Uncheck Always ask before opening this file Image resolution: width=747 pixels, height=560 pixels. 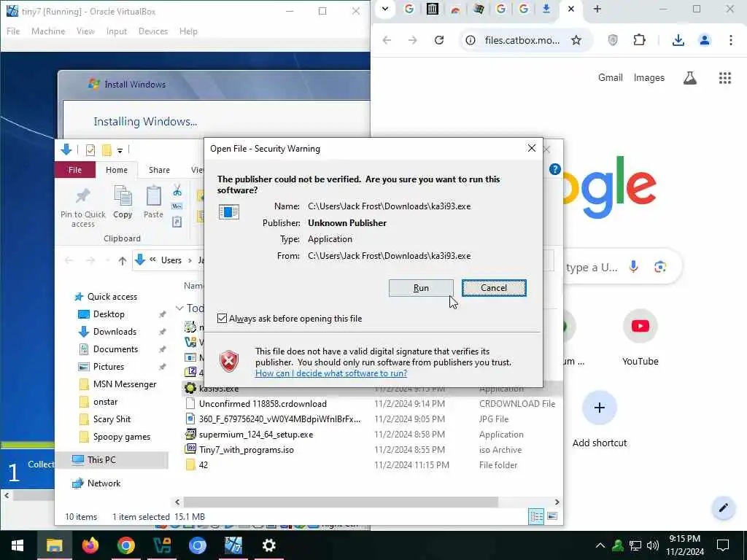(x=222, y=319)
